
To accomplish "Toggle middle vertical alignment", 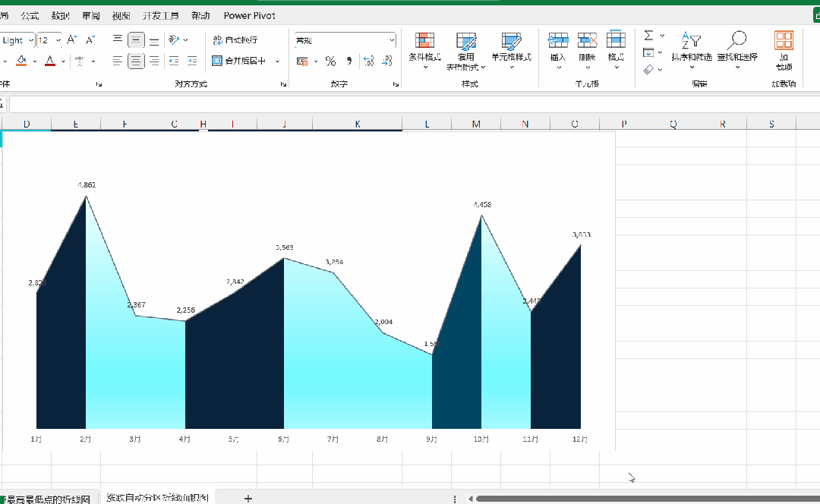I will click(x=136, y=39).
